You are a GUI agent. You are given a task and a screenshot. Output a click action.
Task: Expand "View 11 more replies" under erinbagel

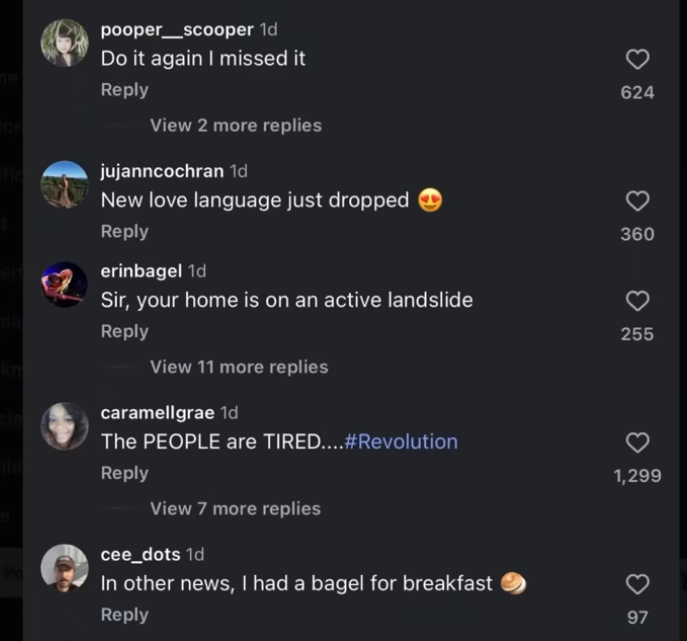238,367
